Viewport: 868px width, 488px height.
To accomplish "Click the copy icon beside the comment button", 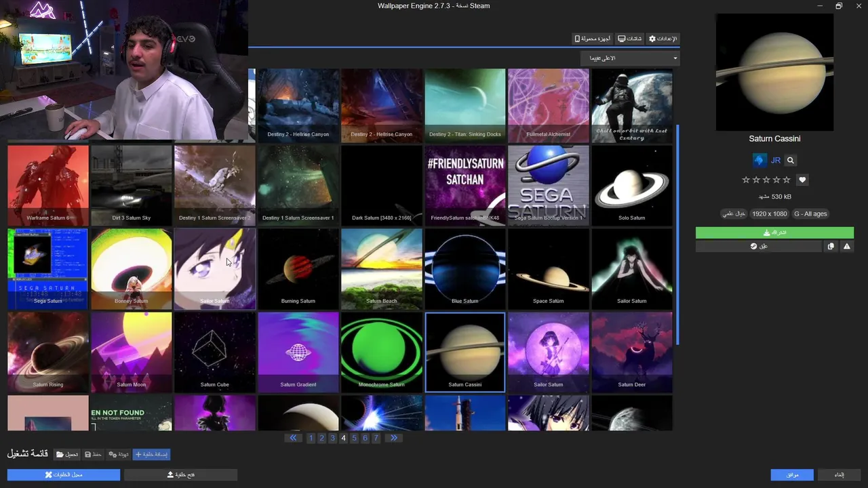I will [x=831, y=247].
